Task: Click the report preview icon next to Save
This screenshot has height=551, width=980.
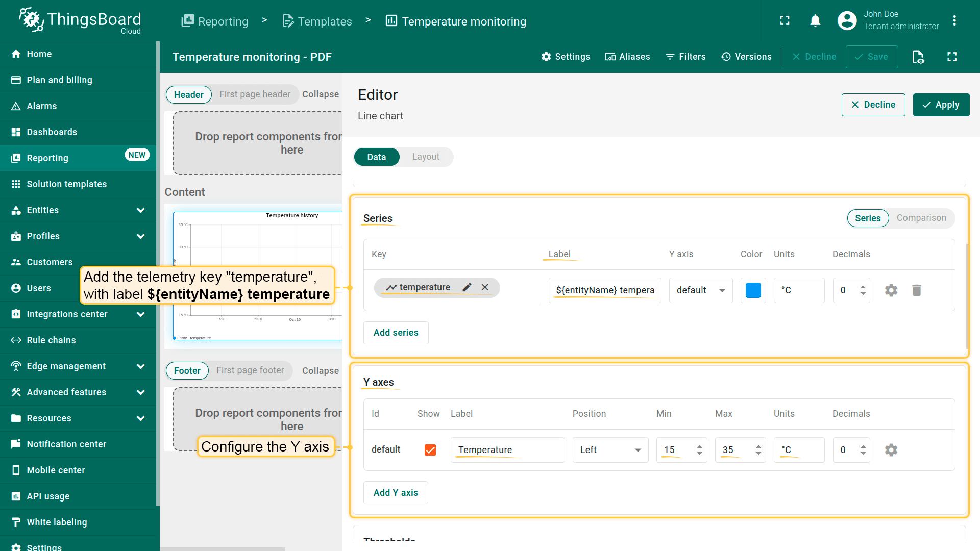Action: click(918, 57)
